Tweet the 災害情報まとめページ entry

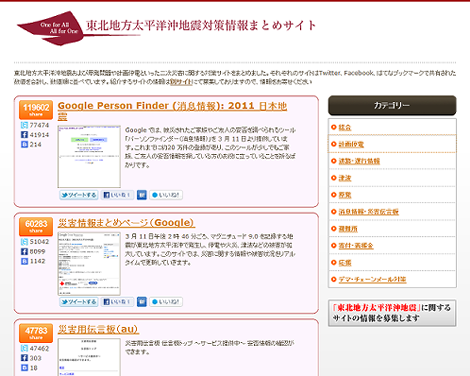79,302
